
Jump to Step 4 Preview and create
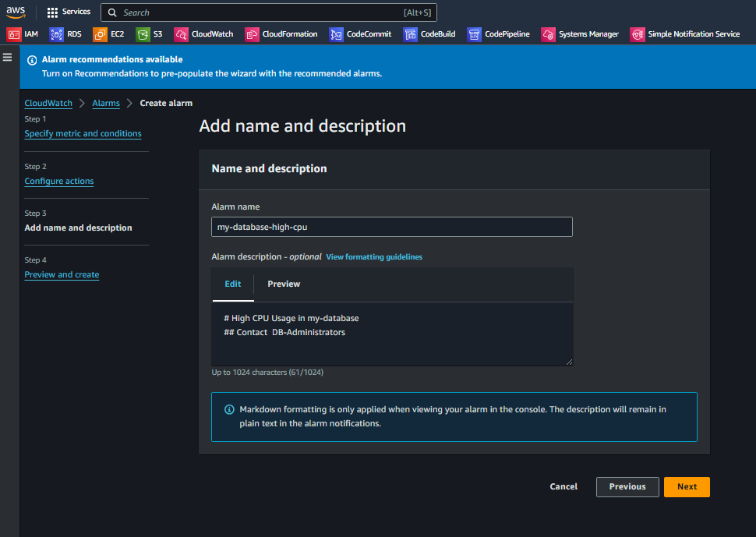point(62,275)
